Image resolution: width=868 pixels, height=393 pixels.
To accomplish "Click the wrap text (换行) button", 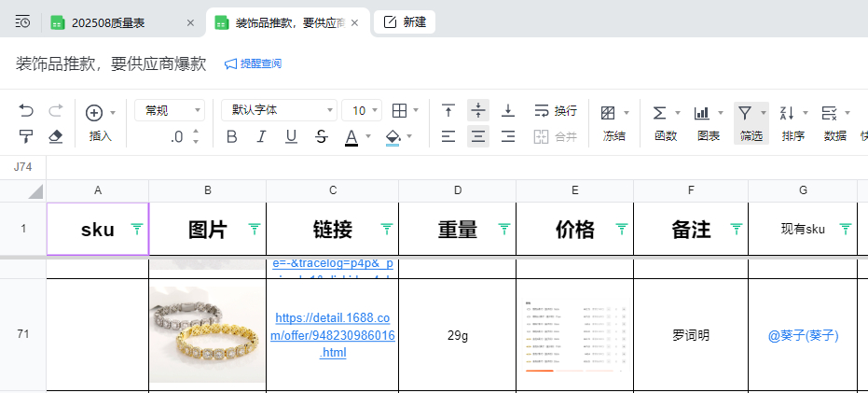I will tap(555, 111).
